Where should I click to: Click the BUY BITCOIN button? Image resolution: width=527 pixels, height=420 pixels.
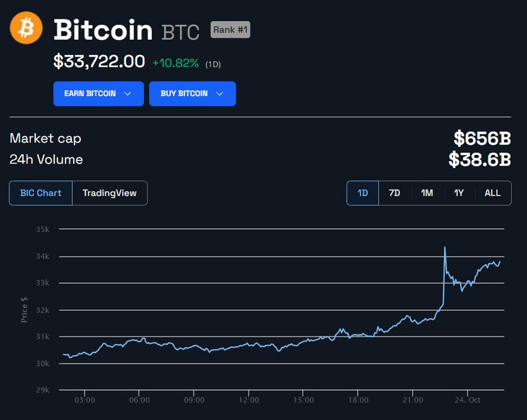[x=192, y=94]
